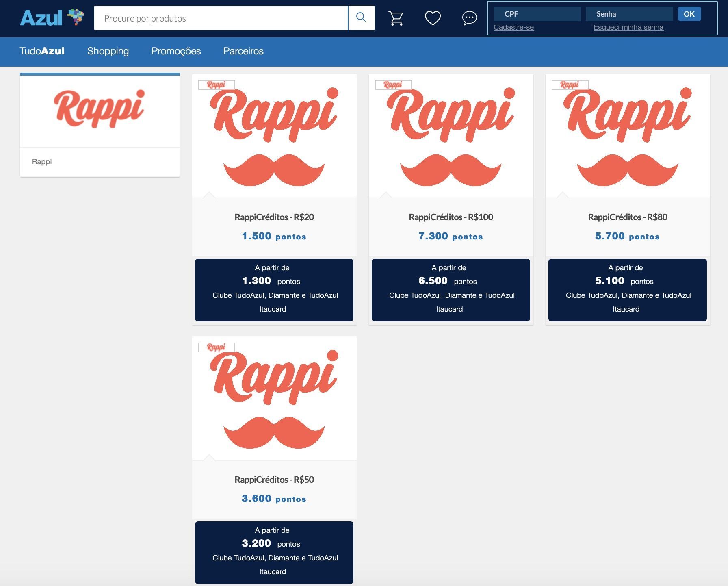This screenshot has width=728, height=586.
Task: Click small Rappi badge on R$20 card
Action: tap(217, 85)
